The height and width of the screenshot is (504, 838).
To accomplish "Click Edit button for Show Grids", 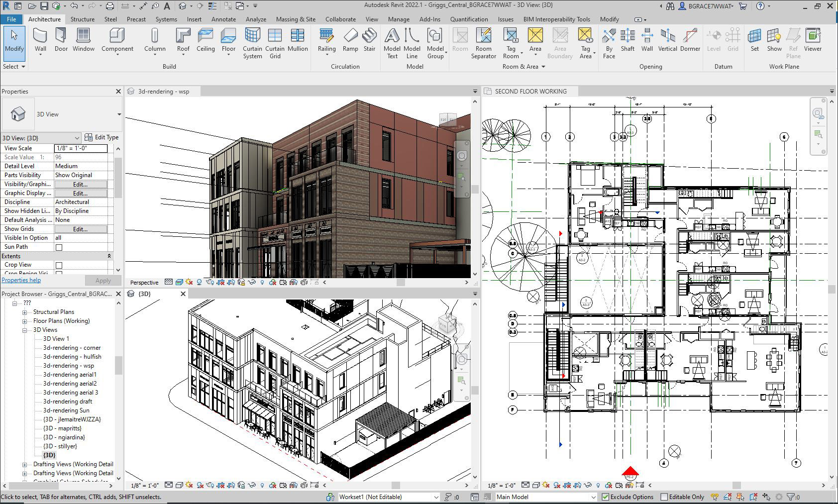I will [x=81, y=229].
